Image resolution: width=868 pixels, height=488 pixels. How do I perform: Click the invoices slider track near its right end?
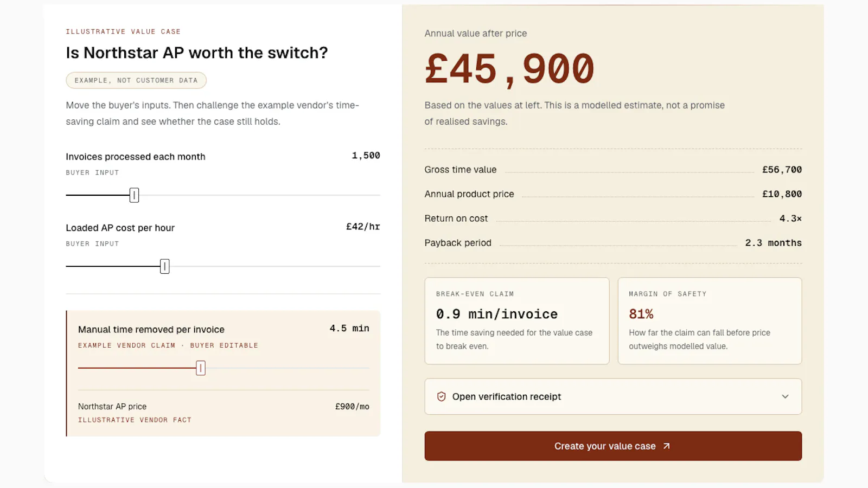pyautogui.click(x=369, y=195)
